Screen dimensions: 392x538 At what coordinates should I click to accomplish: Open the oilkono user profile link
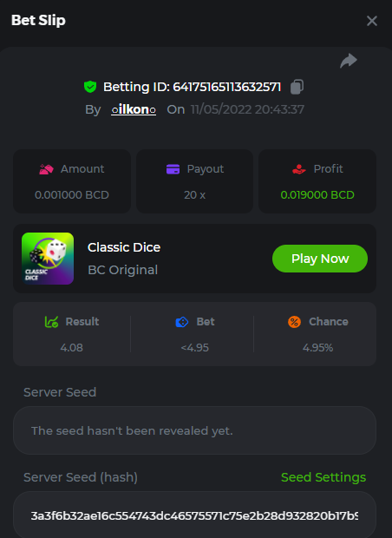134,109
